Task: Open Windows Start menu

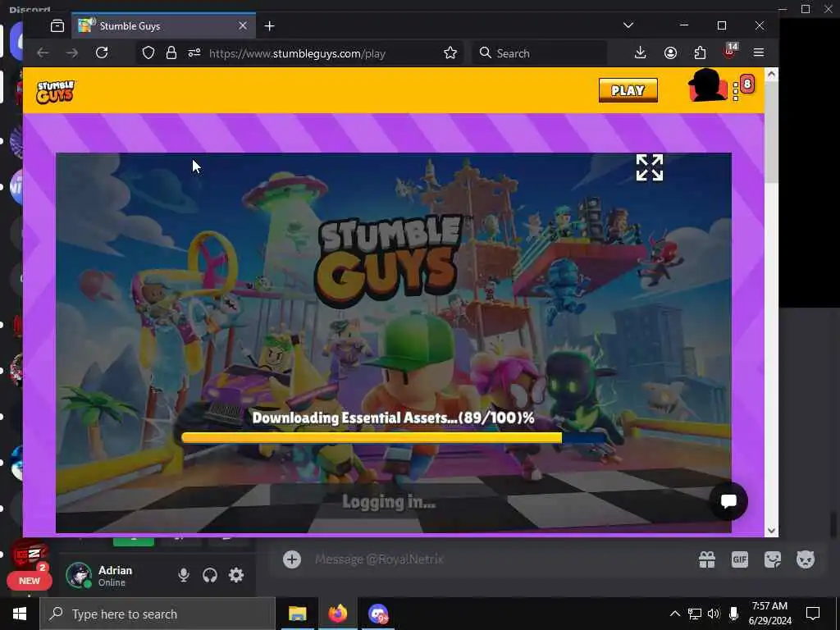Action: click(20, 614)
